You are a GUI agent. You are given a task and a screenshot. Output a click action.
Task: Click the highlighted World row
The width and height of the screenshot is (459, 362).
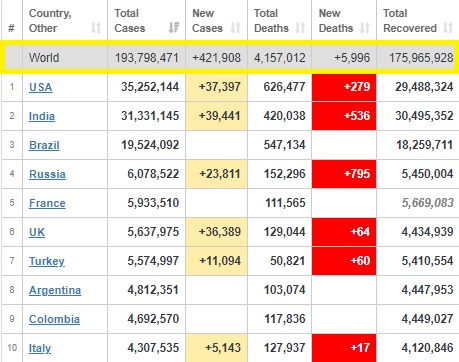(x=229, y=57)
